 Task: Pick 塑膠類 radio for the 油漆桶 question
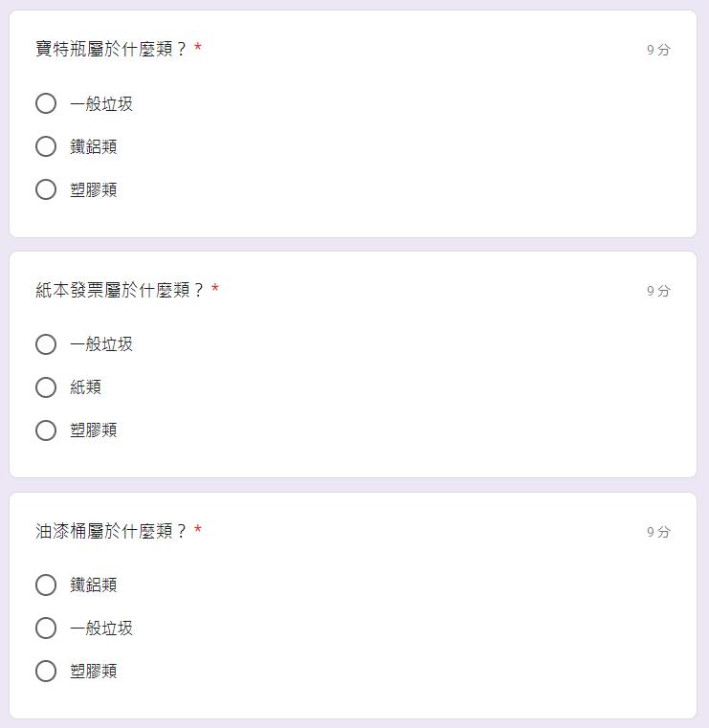click(46, 672)
